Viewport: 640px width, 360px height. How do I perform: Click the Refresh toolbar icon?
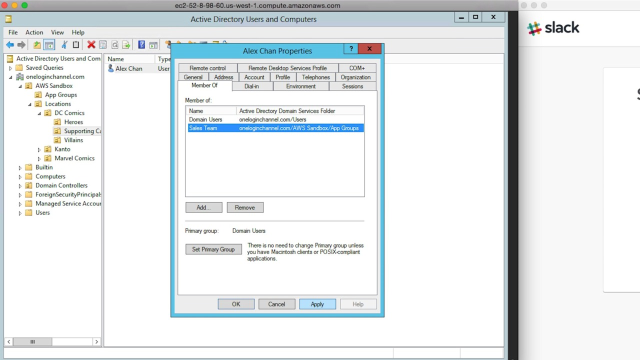point(115,45)
